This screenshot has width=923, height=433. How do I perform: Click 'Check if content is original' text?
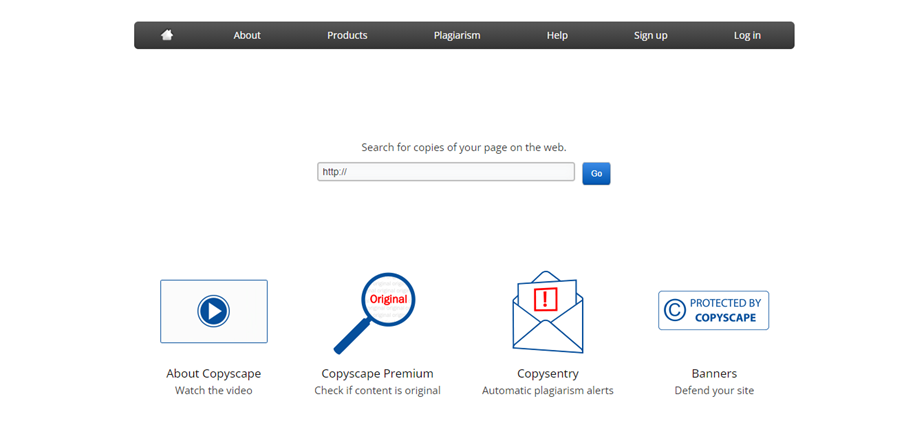click(377, 390)
